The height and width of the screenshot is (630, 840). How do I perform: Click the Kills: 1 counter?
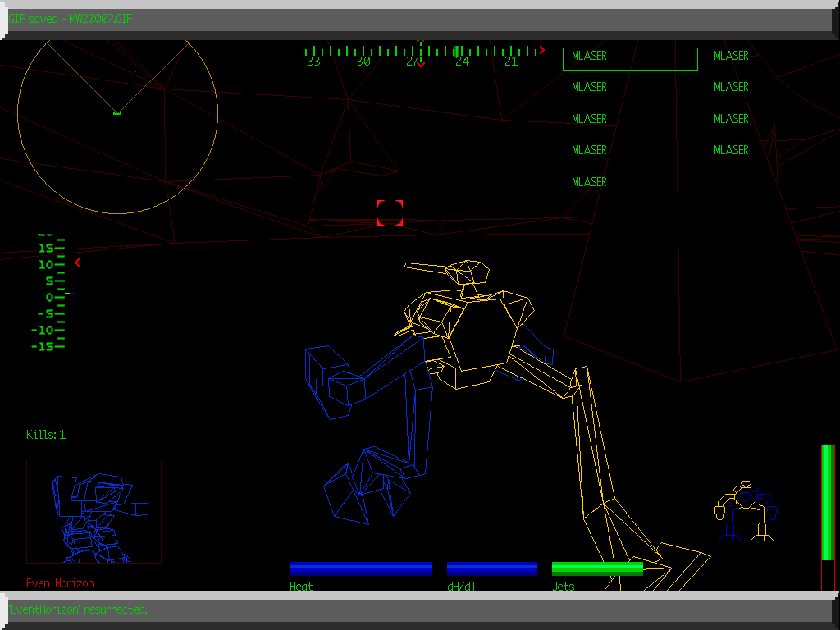pos(48,436)
